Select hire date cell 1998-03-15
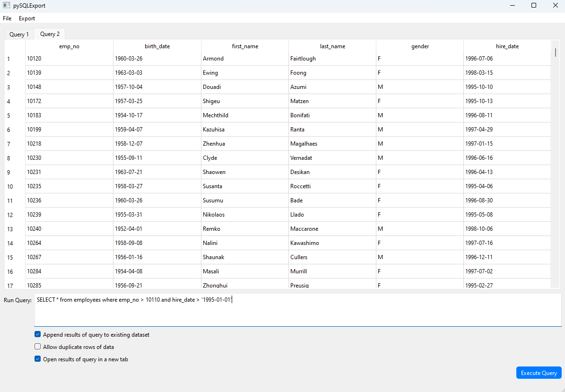This screenshot has width=565, height=392. click(507, 73)
